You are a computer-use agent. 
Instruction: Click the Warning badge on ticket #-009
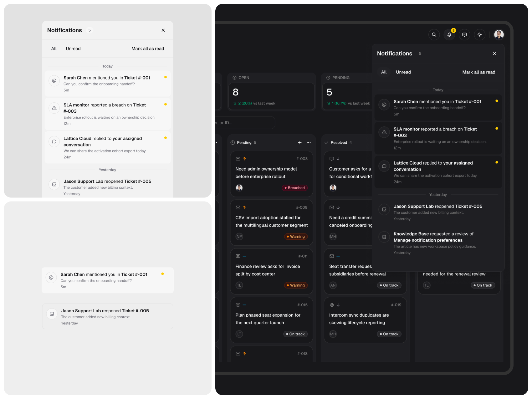[296, 237]
